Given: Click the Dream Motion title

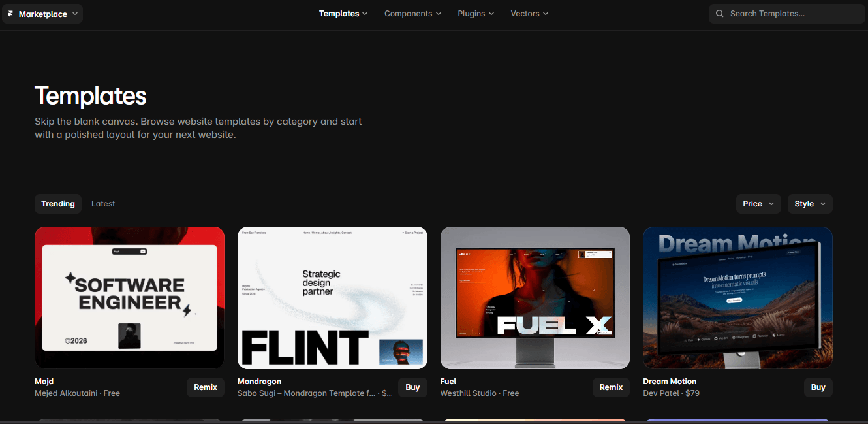Looking at the screenshot, I should (x=670, y=382).
